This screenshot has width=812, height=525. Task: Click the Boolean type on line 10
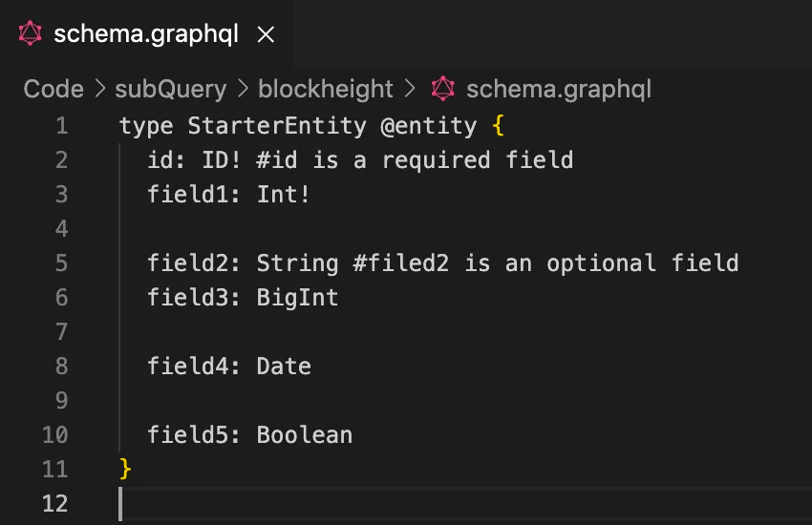pos(304,434)
